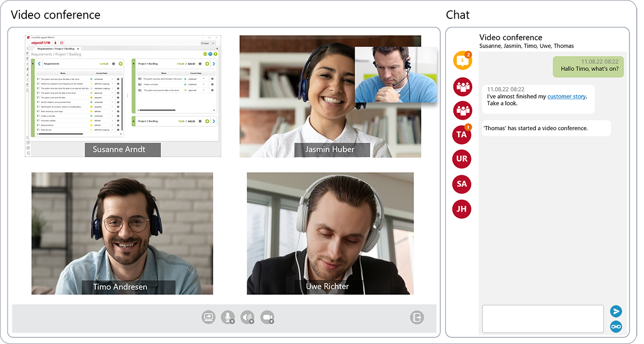Open chat with contact UR
Viewport: 644px width, 344px height.
(462, 159)
